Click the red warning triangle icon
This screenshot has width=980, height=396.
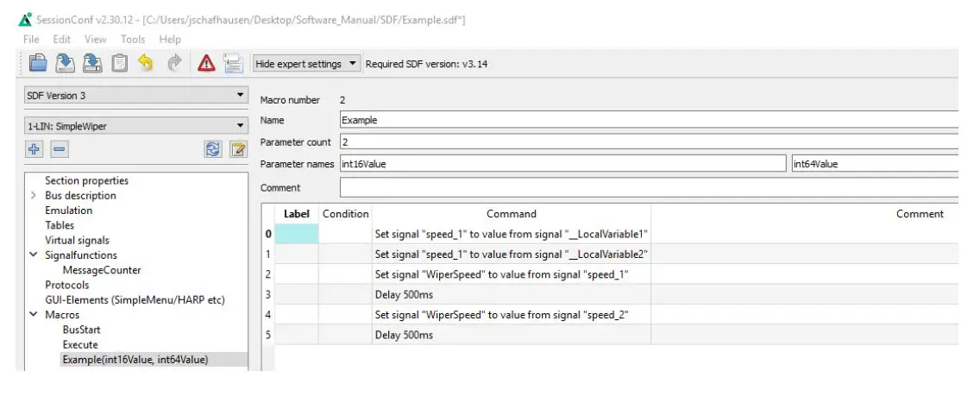[206, 63]
